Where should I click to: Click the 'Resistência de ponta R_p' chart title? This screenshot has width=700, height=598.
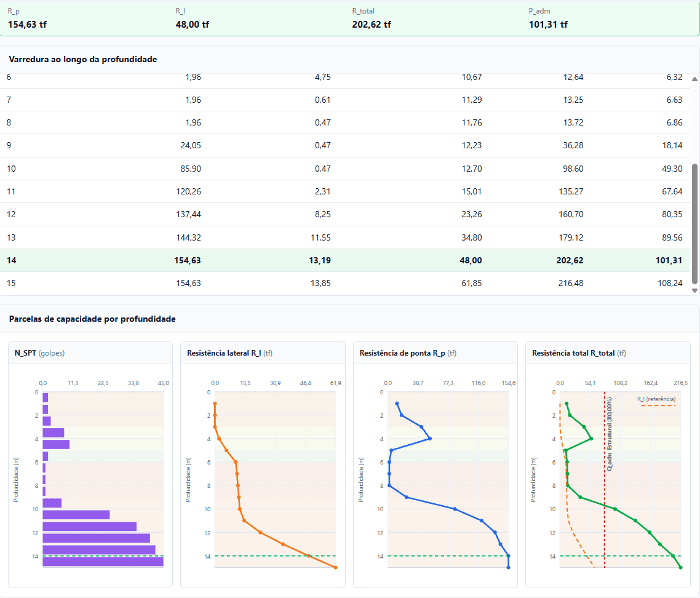tap(408, 353)
